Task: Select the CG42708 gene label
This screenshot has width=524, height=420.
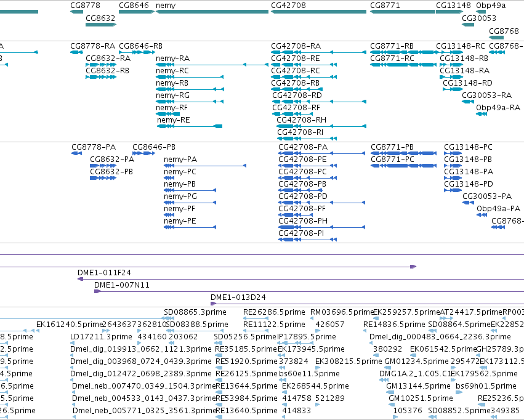Action: [x=288, y=6]
